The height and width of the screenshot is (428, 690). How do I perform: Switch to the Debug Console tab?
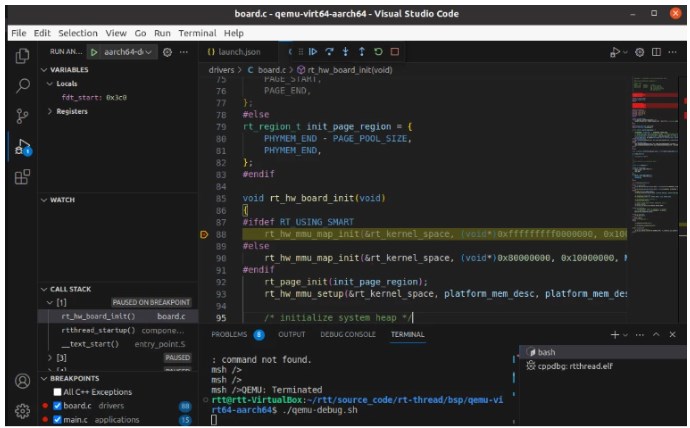(348, 334)
